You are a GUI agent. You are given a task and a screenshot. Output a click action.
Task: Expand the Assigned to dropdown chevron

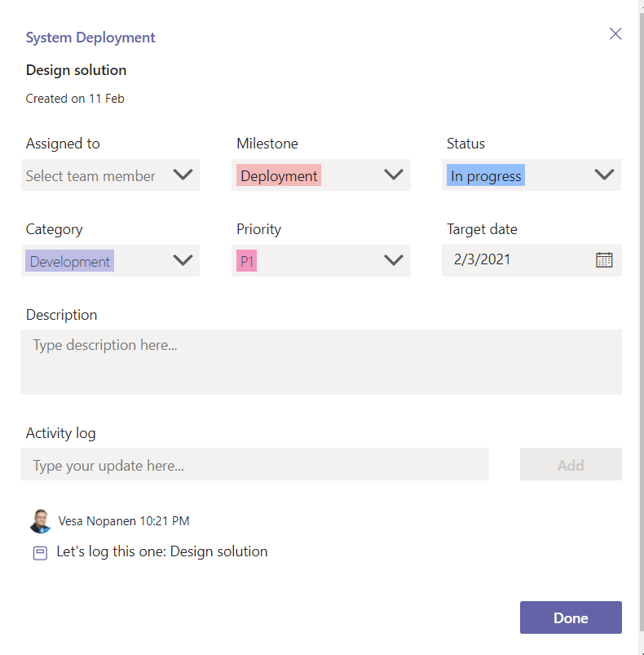coord(183,175)
